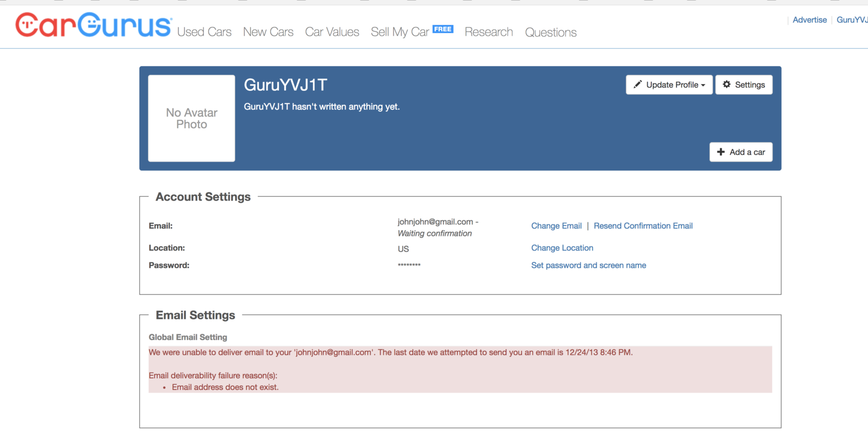
Task: Go to New Cars section
Action: 268,32
